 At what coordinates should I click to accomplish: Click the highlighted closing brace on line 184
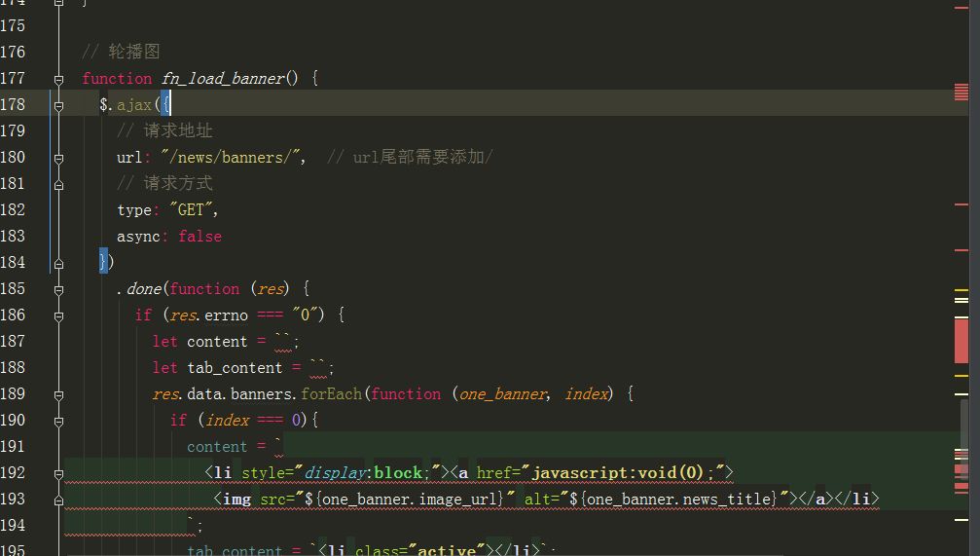(x=103, y=261)
